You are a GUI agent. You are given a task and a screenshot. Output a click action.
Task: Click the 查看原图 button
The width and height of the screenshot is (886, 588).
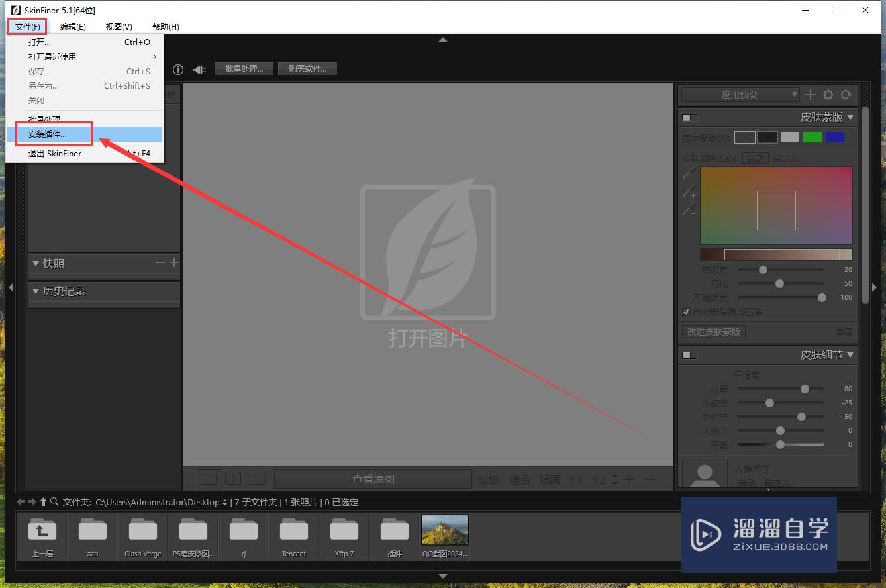(373, 479)
